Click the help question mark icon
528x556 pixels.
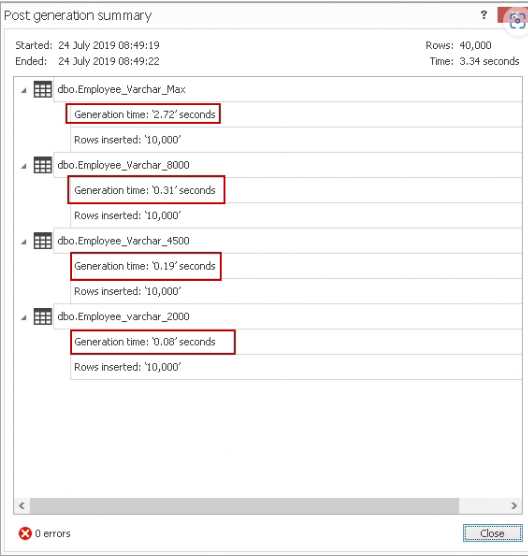pos(484,15)
